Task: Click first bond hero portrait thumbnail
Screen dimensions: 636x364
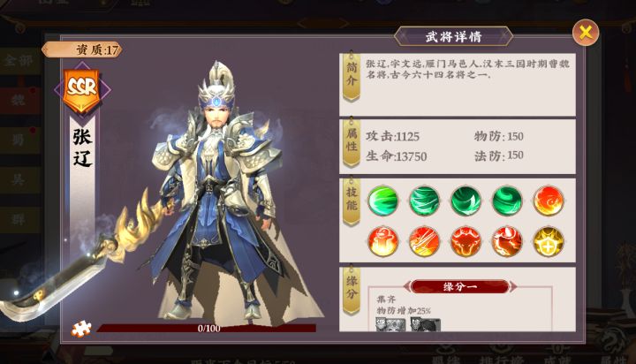Action: (x=390, y=324)
